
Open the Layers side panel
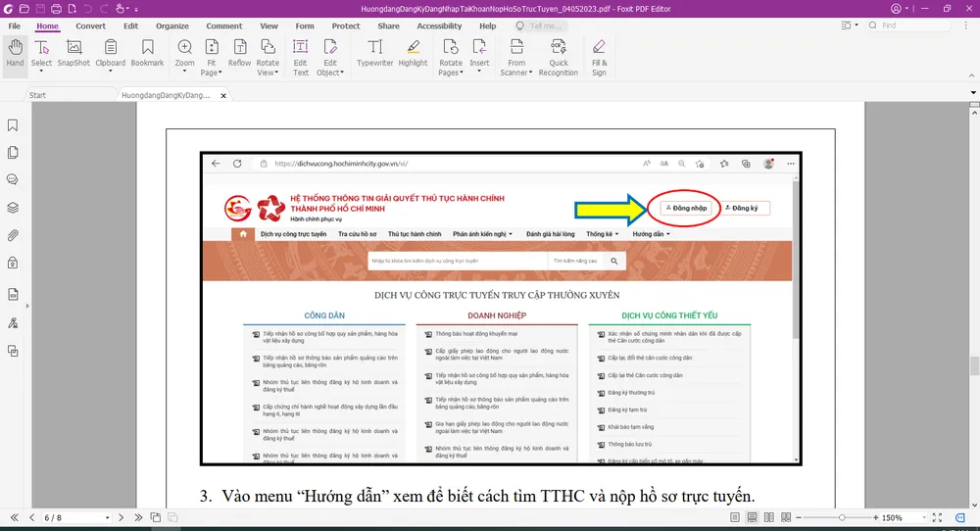13,208
